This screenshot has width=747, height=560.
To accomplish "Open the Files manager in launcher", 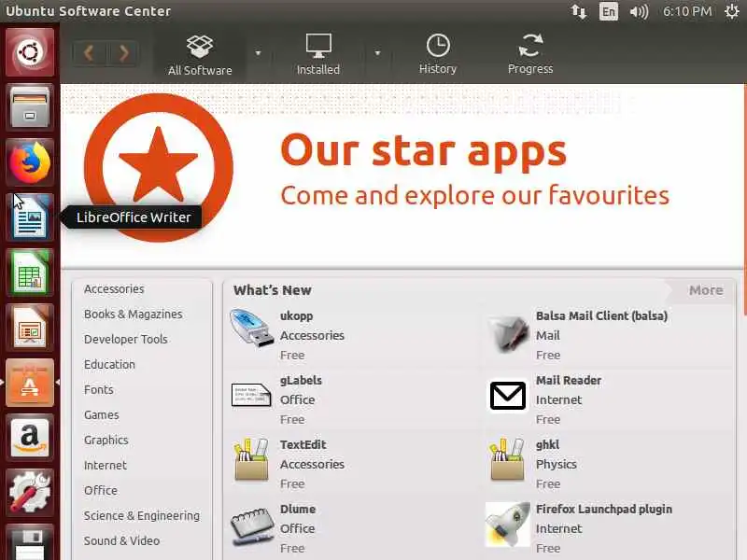I will pos(30,107).
